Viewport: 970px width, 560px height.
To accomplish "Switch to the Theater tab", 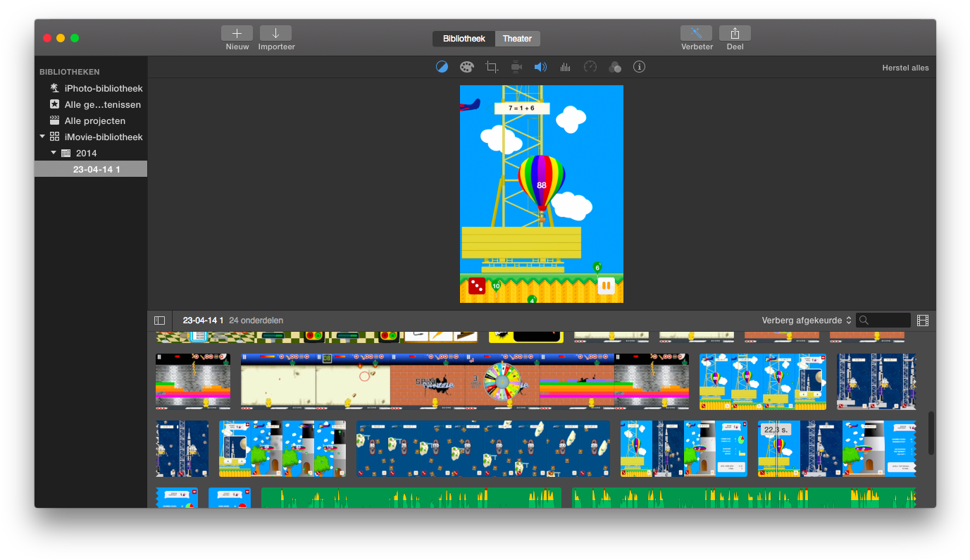I will 517,39.
